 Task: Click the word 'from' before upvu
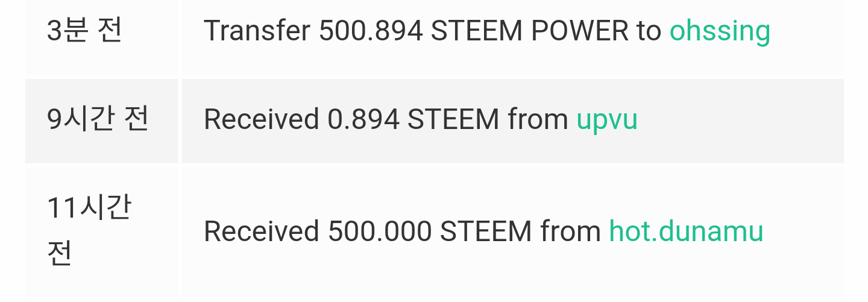(x=538, y=119)
